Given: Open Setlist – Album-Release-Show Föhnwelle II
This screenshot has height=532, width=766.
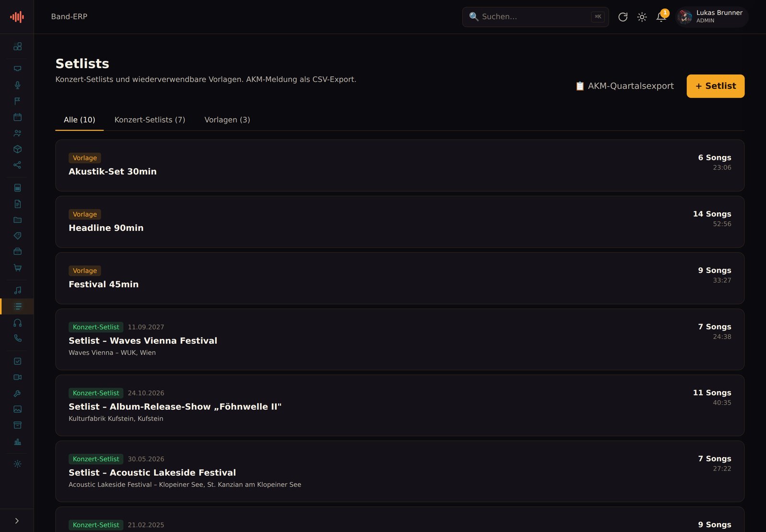Looking at the screenshot, I should (400, 406).
